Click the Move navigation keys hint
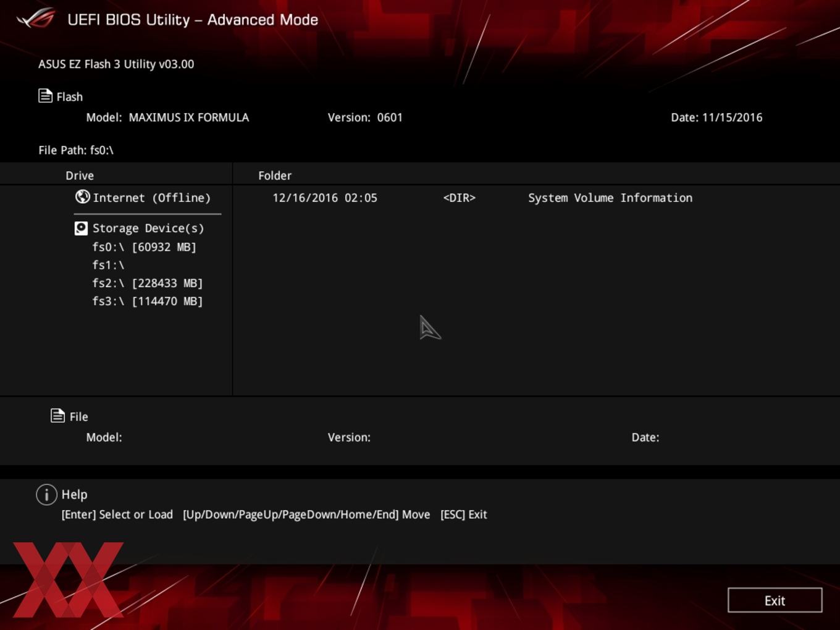 coord(306,514)
